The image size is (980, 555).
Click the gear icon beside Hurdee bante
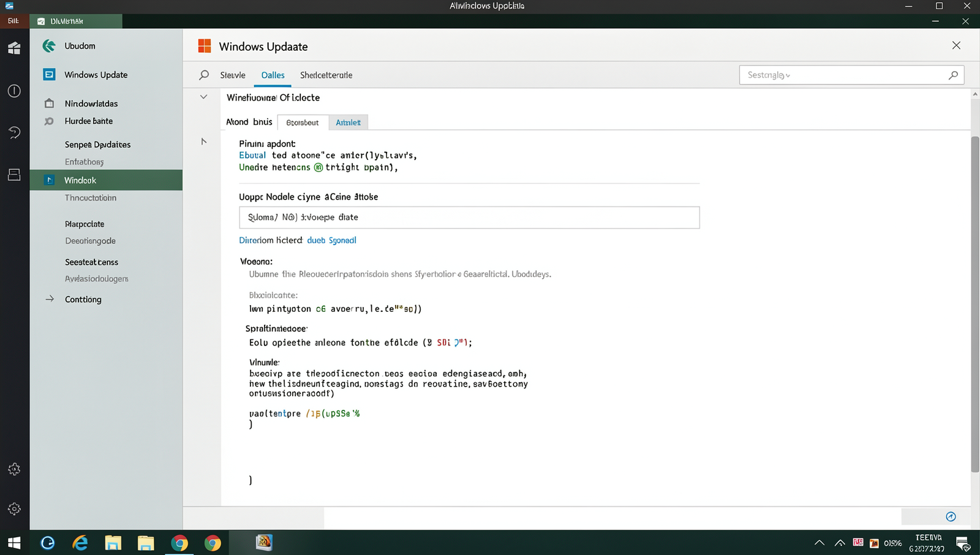(x=49, y=121)
